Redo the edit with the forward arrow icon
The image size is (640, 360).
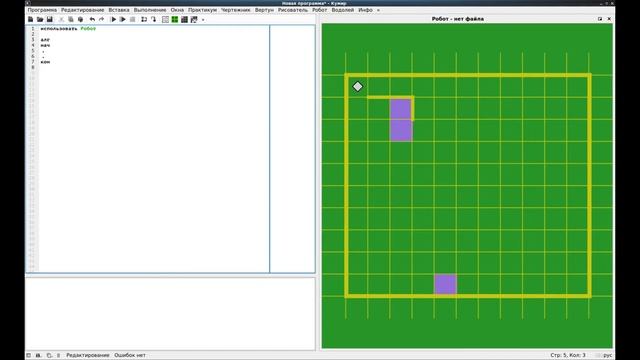[x=102, y=20]
